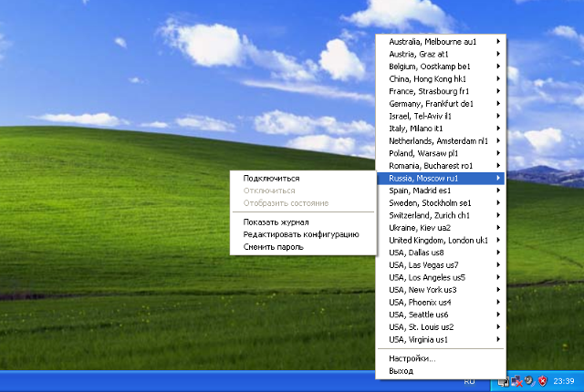Click Выход to quit

(x=441, y=371)
